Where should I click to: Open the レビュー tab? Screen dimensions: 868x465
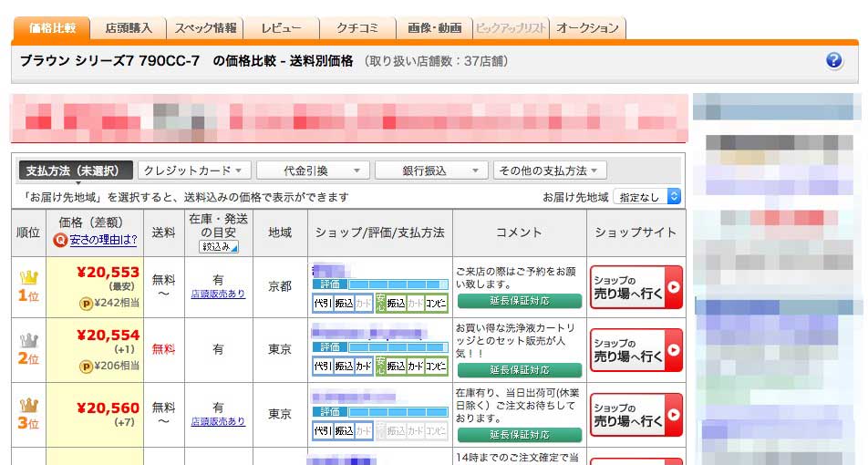[x=282, y=28]
